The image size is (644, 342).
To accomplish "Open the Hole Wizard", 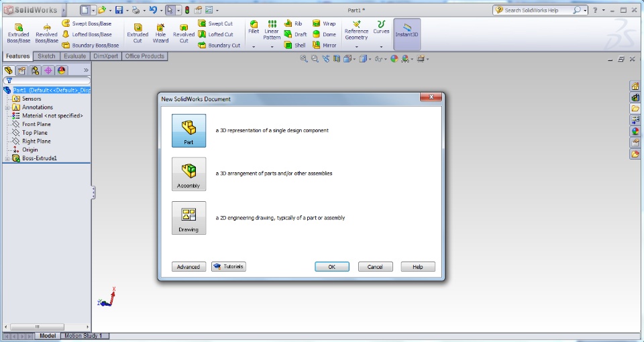I will tap(160, 34).
